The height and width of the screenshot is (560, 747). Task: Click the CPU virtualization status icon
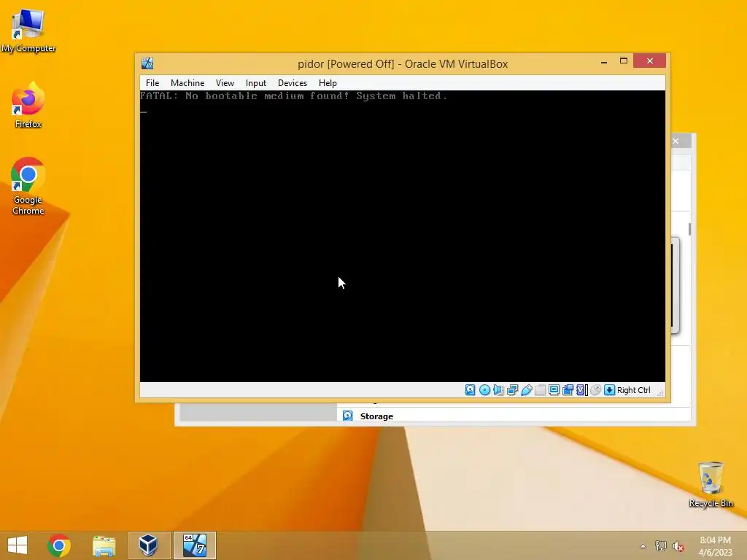coord(581,390)
